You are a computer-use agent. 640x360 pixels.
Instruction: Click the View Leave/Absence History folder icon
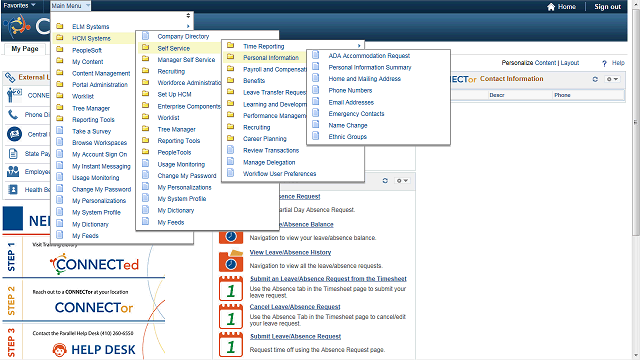coord(231,261)
